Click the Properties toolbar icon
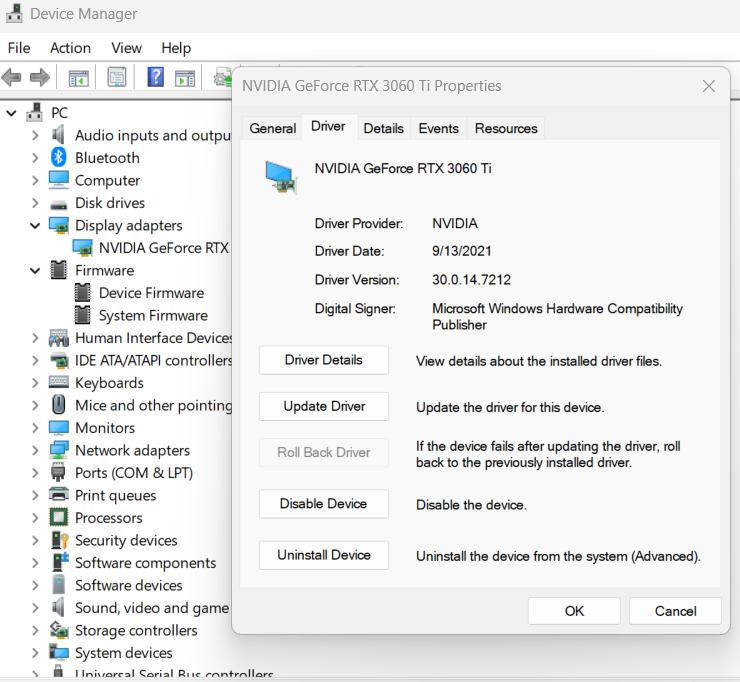 117,77
